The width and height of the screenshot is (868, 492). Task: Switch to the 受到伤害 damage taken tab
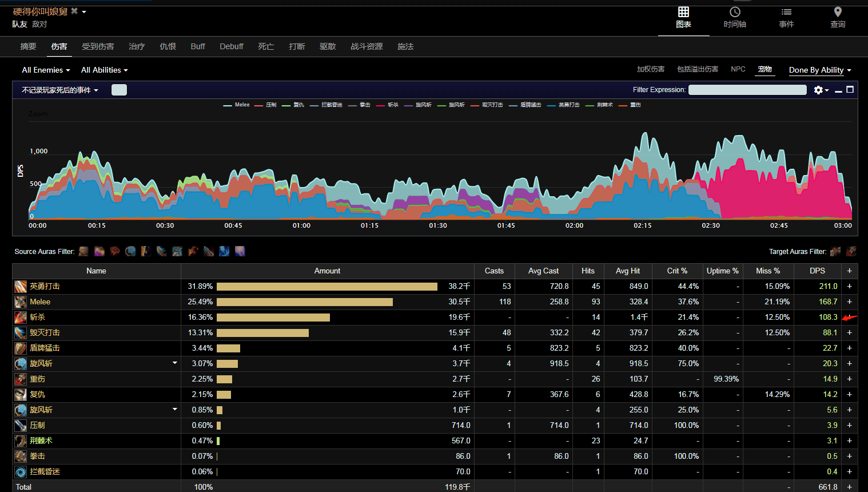[98, 46]
